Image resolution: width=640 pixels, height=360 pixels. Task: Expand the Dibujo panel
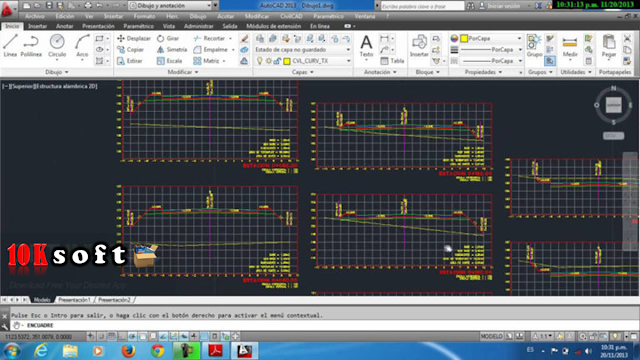[56, 72]
